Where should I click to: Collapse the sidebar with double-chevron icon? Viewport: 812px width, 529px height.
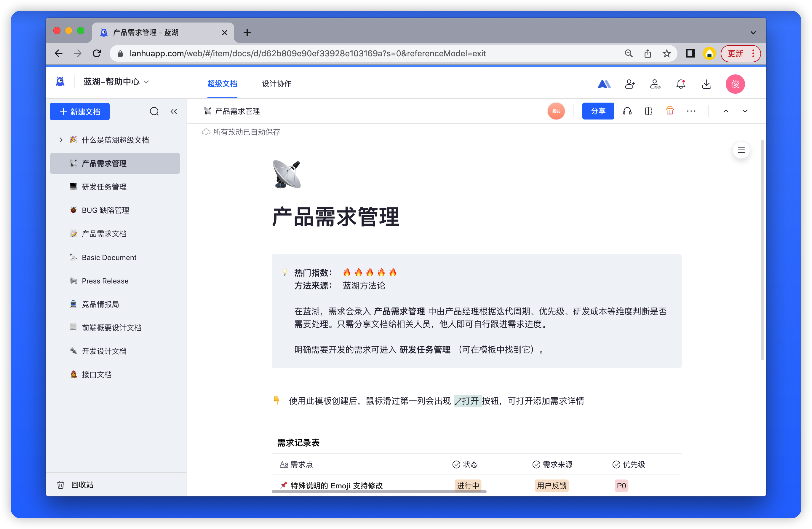tap(174, 111)
